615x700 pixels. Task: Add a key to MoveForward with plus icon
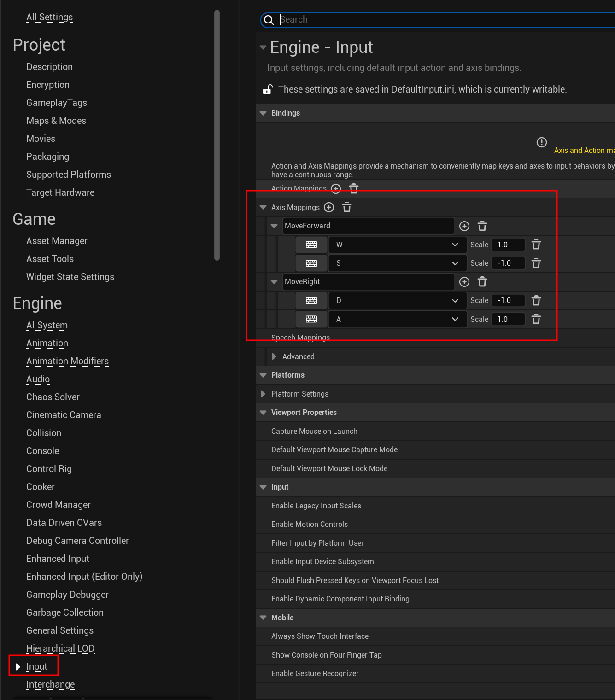coord(464,226)
